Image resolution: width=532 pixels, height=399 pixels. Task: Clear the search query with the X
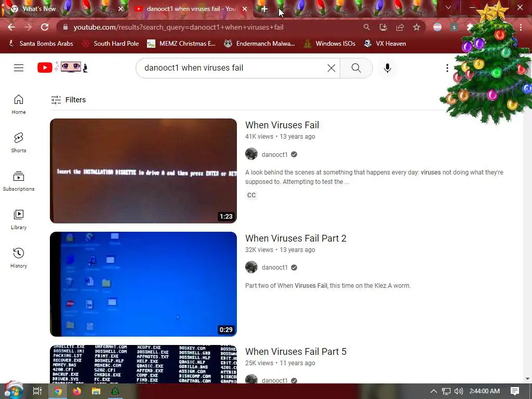click(331, 68)
